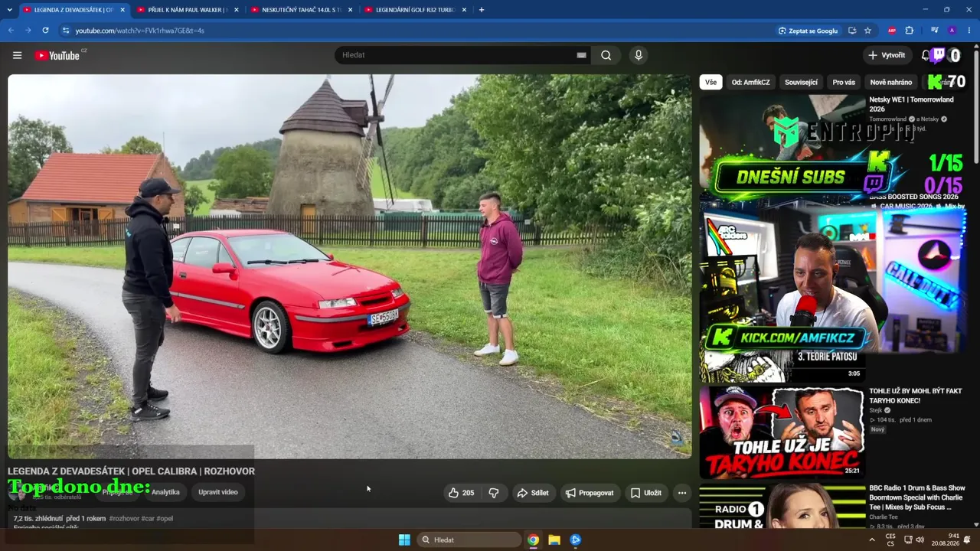Screen dimensions: 980x551
Task: Open more actions three-dot menu under video
Action: click(682, 493)
